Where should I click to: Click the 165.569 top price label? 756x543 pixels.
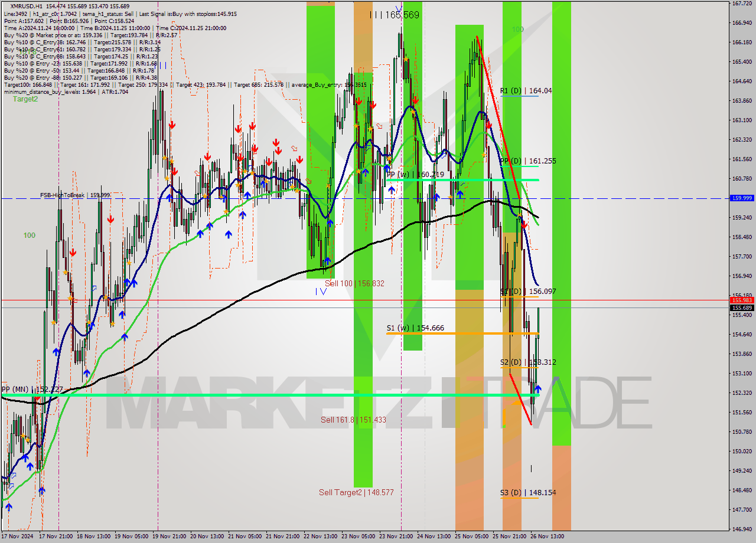(x=403, y=15)
